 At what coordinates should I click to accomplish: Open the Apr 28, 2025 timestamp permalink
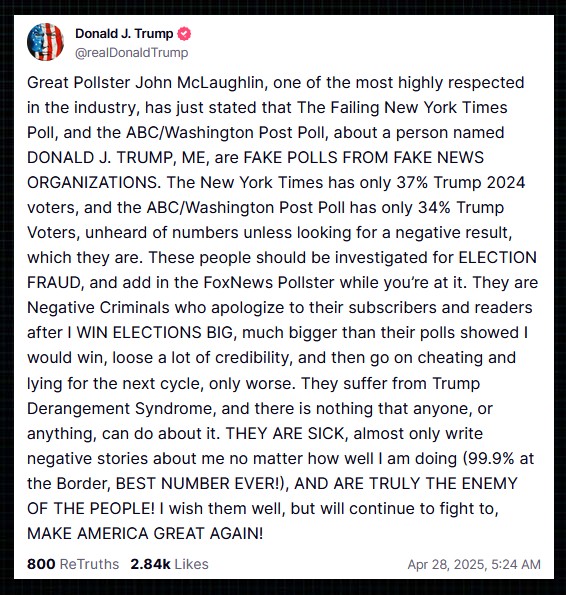coord(474,565)
